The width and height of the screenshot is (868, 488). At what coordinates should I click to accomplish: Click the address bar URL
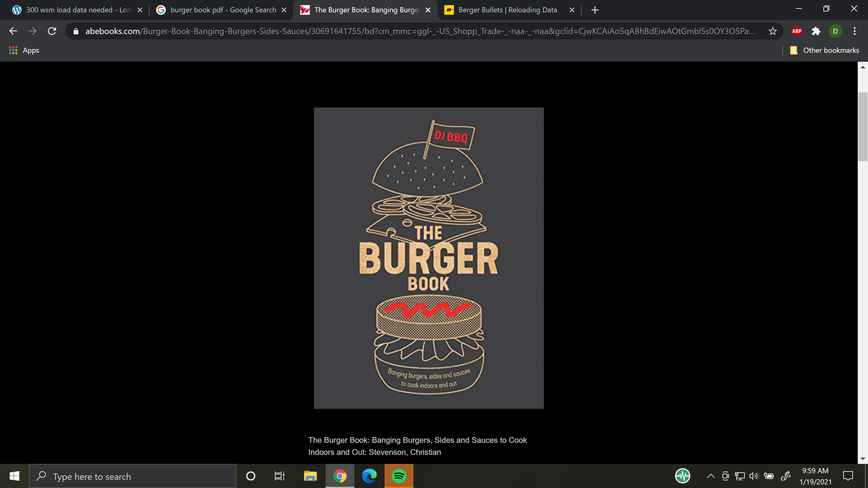click(x=420, y=31)
